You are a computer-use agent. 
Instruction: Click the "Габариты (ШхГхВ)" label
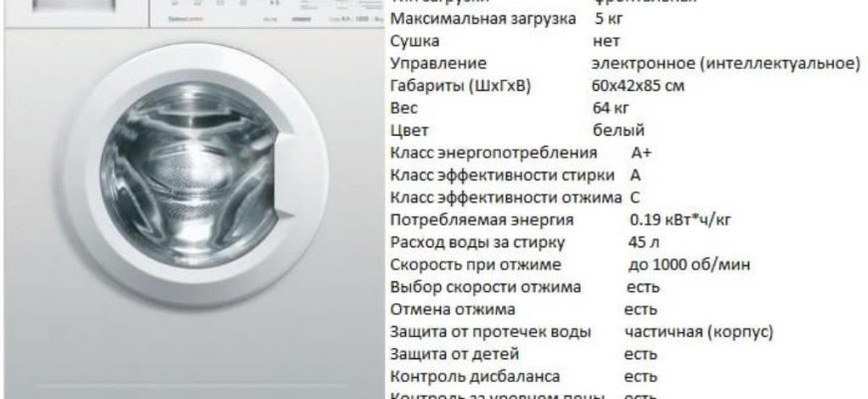(x=460, y=86)
